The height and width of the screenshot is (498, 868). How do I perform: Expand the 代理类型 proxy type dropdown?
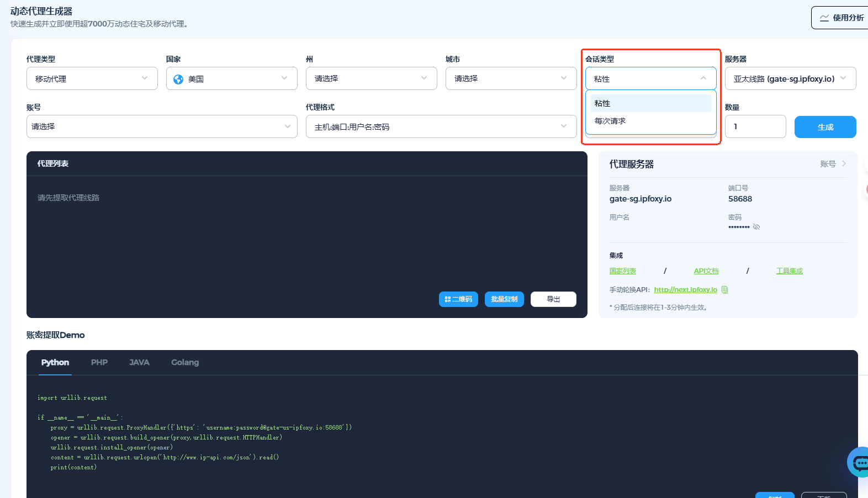click(x=92, y=78)
